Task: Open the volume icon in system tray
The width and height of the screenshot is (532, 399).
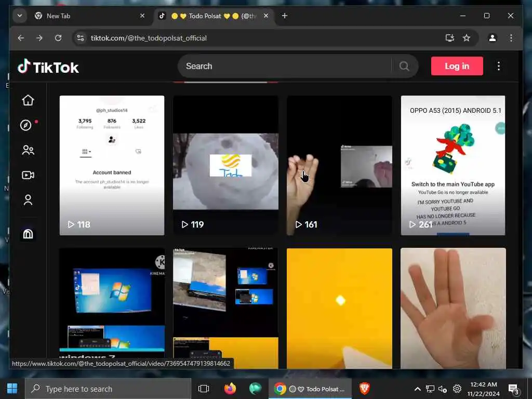Action: [x=443, y=389]
